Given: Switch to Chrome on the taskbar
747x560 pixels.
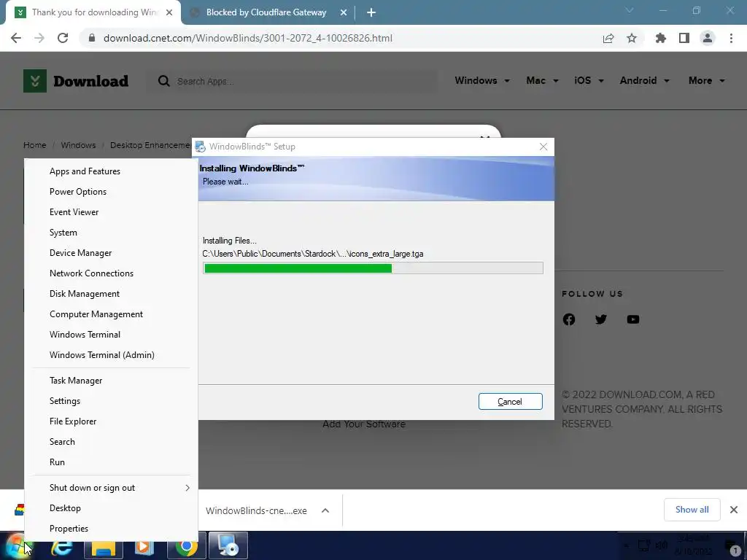Looking at the screenshot, I should (x=186, y=546).
